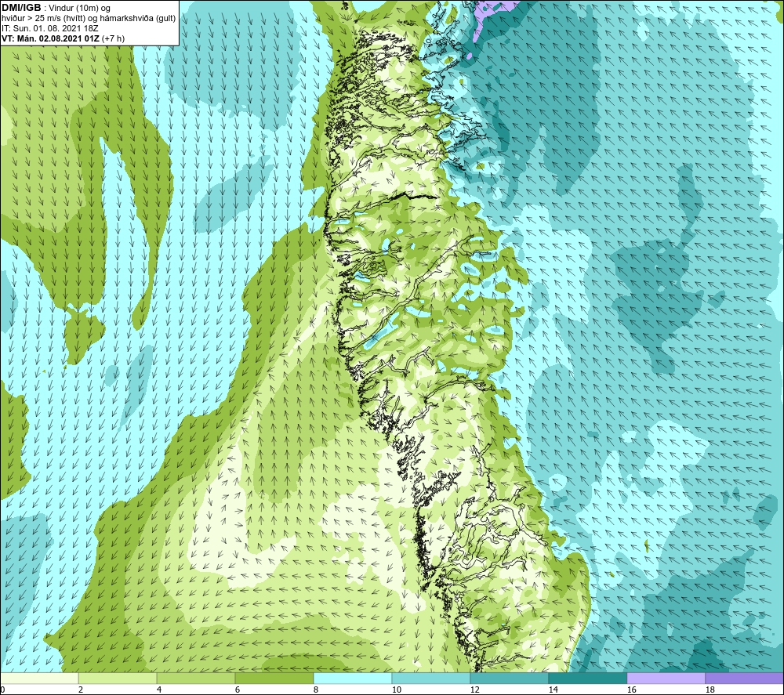784x695 pixels.
Task: Click the scale label '10'
Action: point(396,690)
